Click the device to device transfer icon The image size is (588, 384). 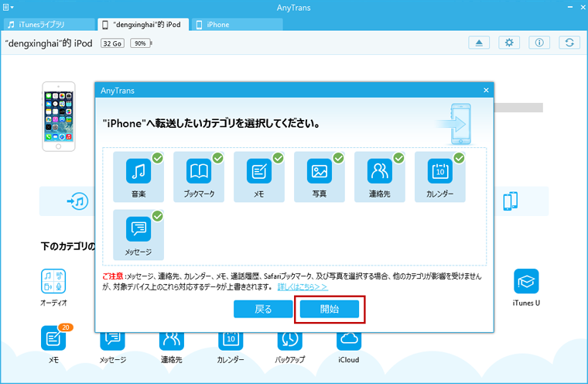(x=511, y=201)
